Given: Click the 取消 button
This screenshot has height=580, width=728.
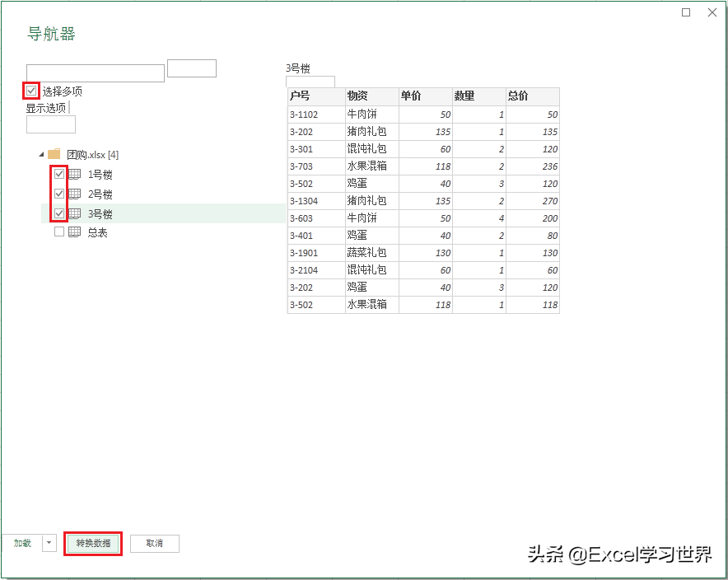Looking at the screenshot, I should [155, 543].
